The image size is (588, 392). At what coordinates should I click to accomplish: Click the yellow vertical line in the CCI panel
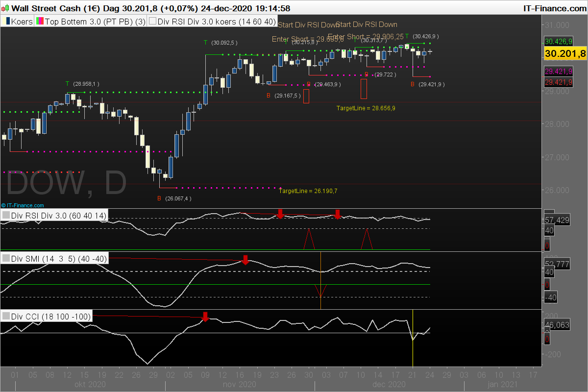tap(413, 338)
